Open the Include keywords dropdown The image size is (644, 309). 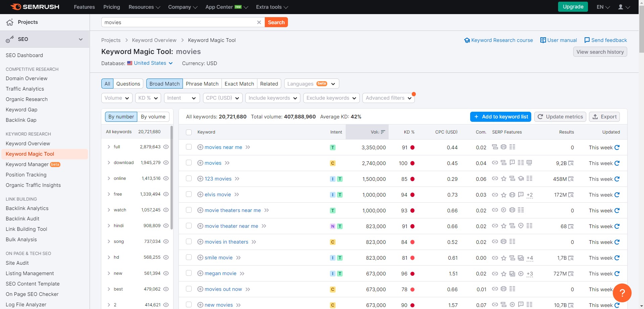[273, 98]
